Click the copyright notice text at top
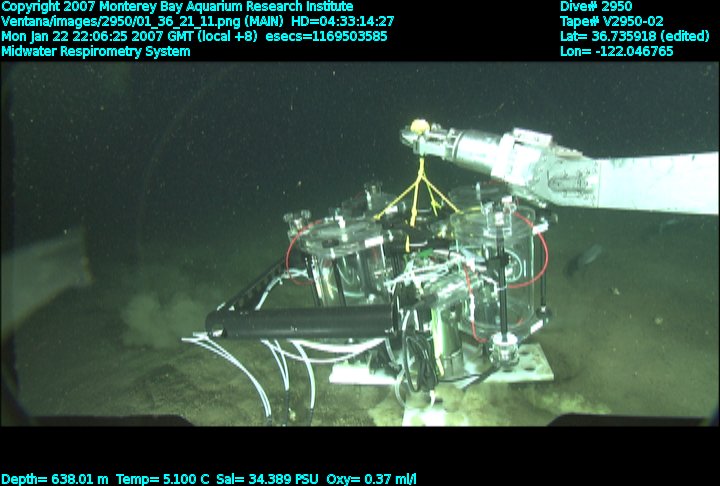This screenshot has height=486, width=720. (x=177, y=7)
